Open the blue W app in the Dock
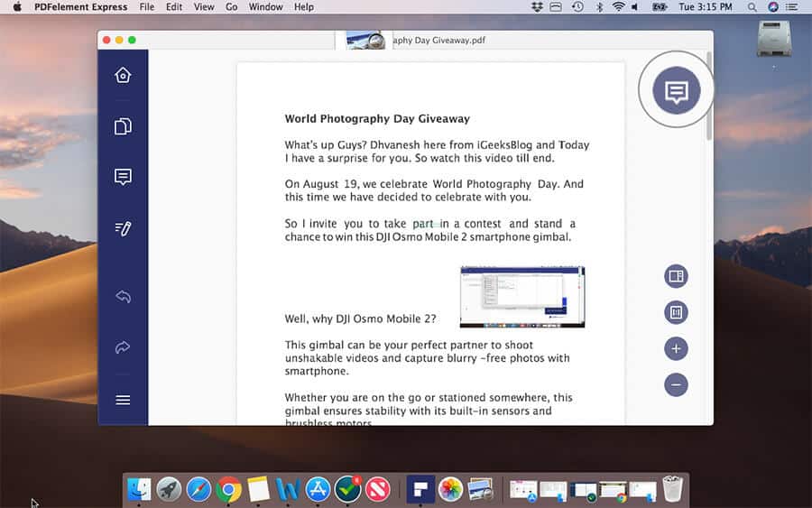Screen dimensions: 812x508 pos(288,489)
